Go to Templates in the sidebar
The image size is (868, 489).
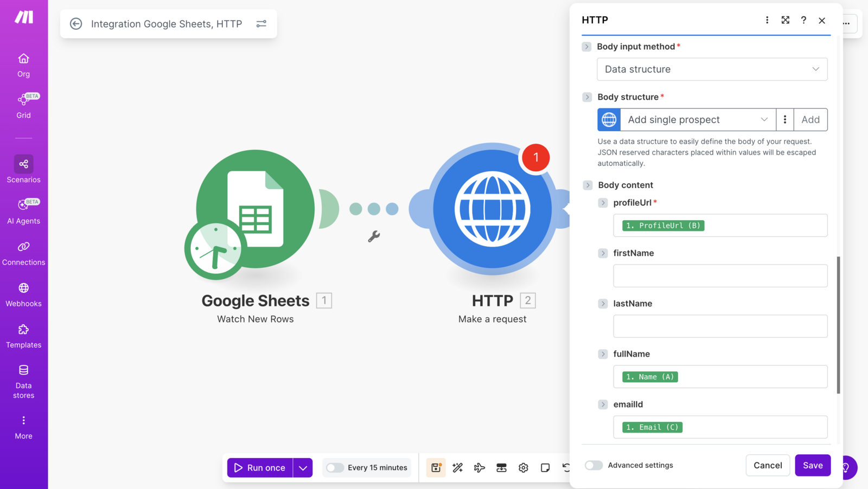click(x=23, y=336)
